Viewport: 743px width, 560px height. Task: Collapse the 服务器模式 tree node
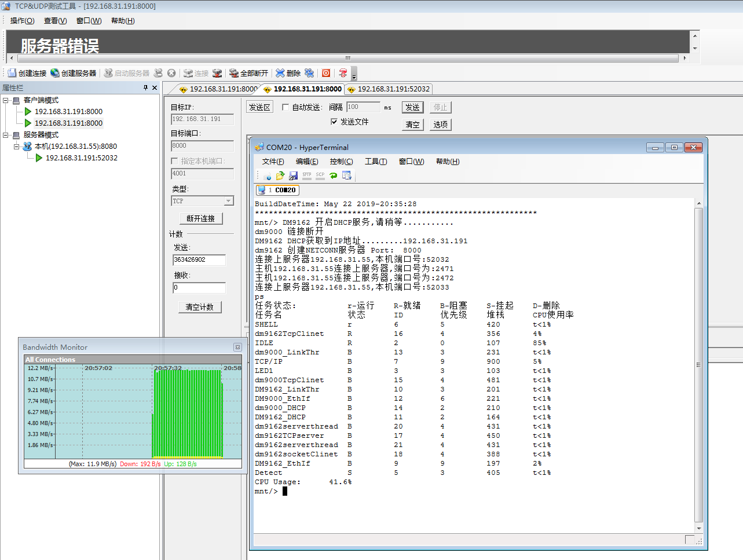6,135
